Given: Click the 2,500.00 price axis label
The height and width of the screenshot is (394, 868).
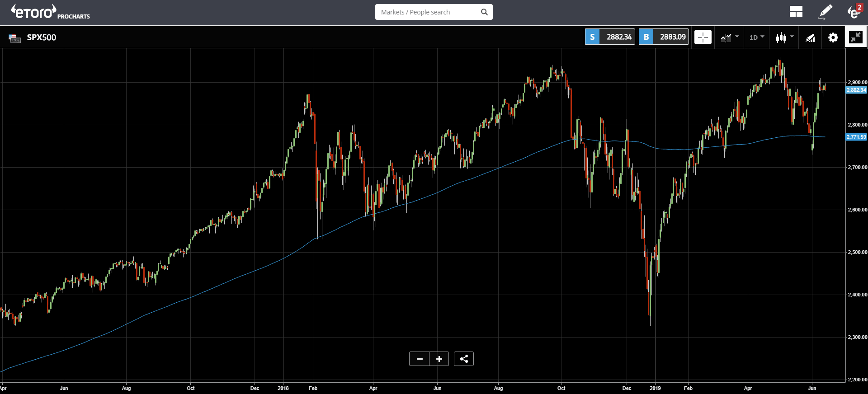Looking at the screenshot, I should [857, 252].
